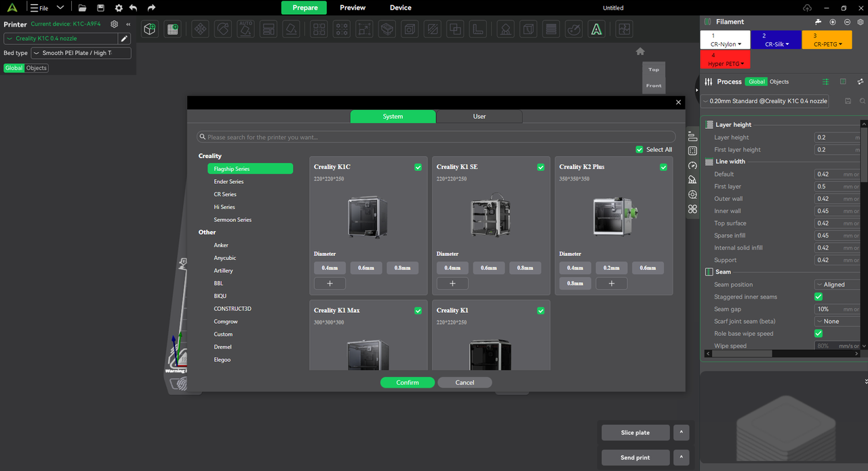Screen dimensions: 868x471
Task: Click the save project floppy disk icon
Action: point(100,8)
